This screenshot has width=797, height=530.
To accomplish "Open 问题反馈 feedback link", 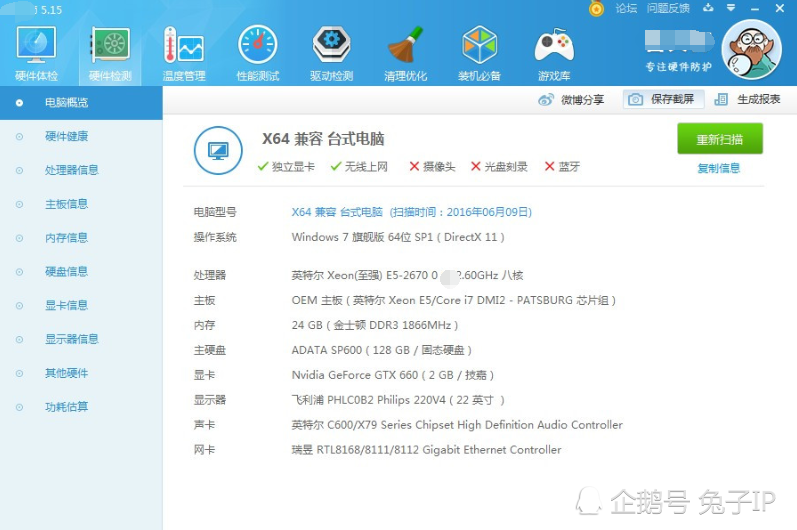I will (668, 8).
